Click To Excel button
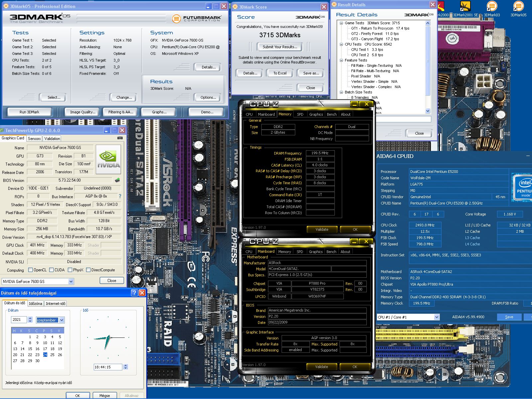Viewport: 532px width, 399px height. click(x=280, y=73)
